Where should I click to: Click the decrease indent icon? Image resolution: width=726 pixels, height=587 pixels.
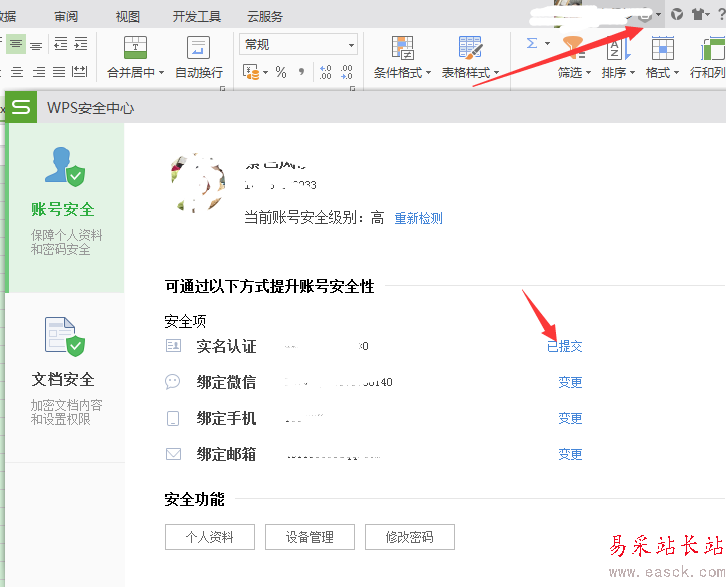(61, 44)
